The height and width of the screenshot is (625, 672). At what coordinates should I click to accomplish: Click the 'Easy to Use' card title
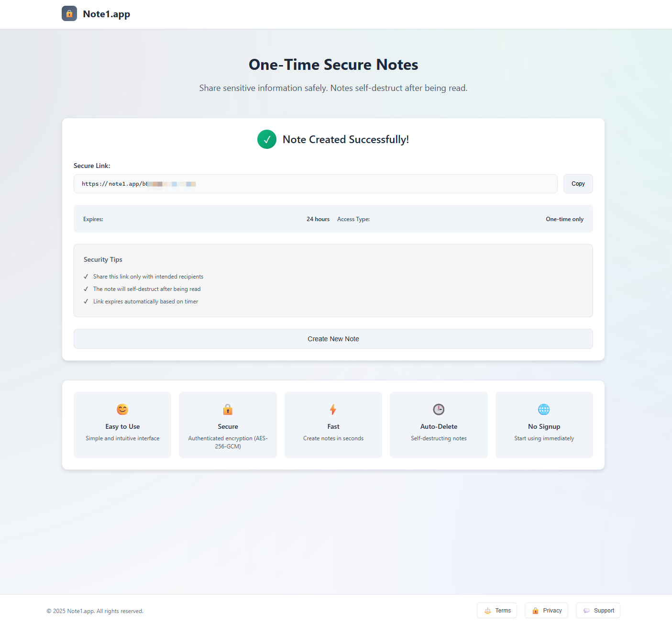[122, 426]
